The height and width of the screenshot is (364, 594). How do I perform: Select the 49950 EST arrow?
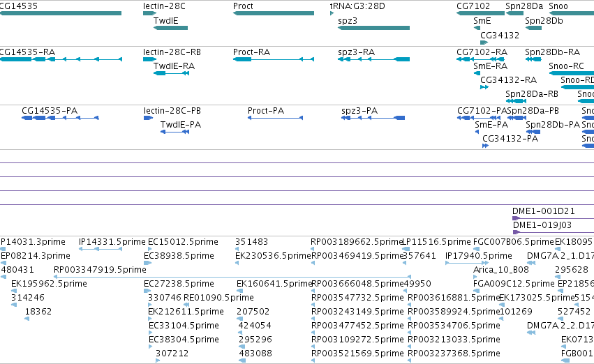point(406,291)
